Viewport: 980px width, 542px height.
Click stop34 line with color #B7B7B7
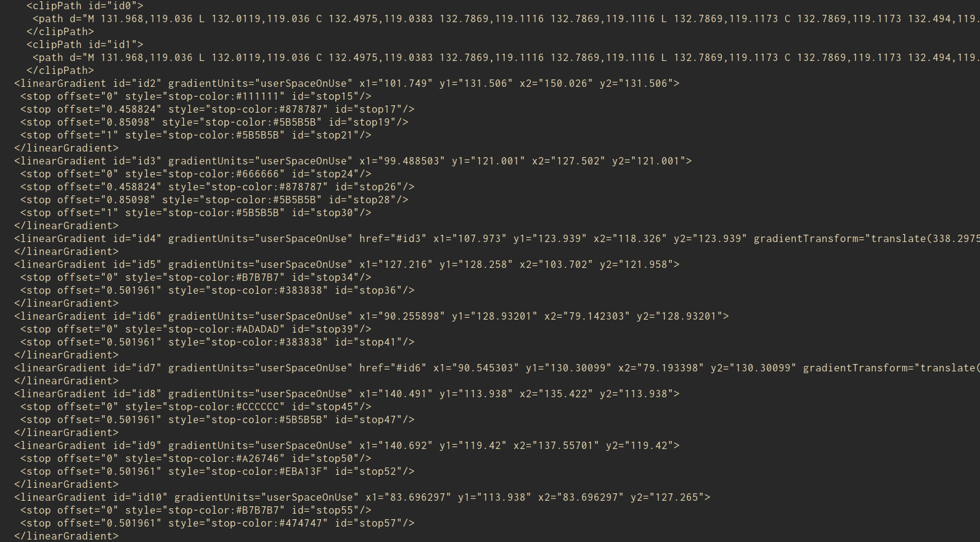pyautogui.click(x=195, y=277)
